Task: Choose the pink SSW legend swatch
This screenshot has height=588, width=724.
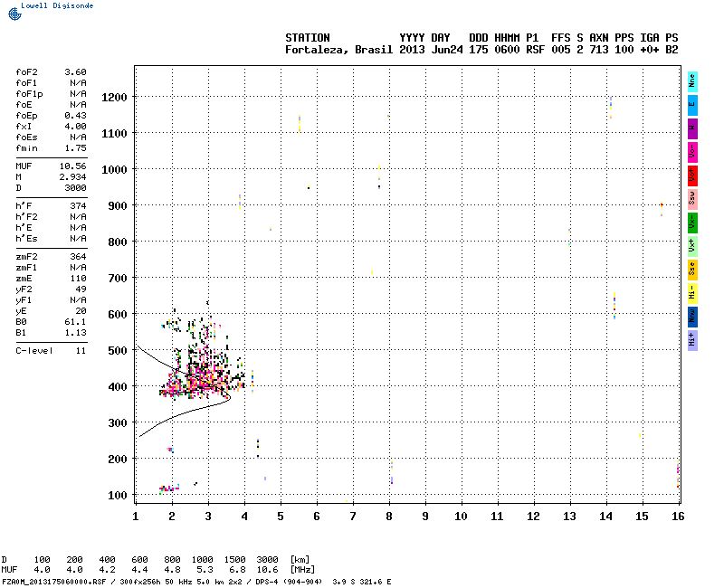Action: 692,199
